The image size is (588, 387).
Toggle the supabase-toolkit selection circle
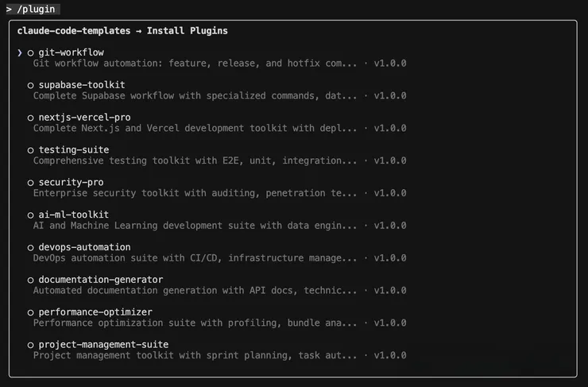31,85
